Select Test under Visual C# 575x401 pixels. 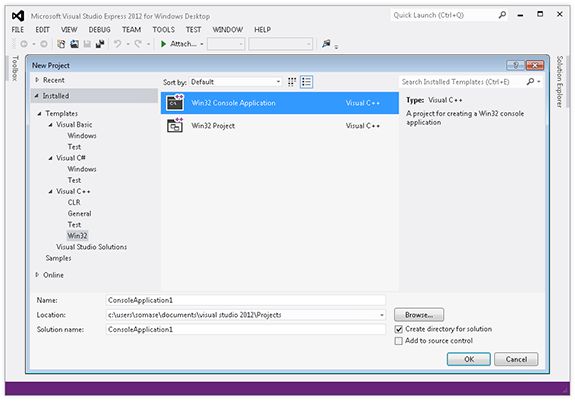[74, 180]
